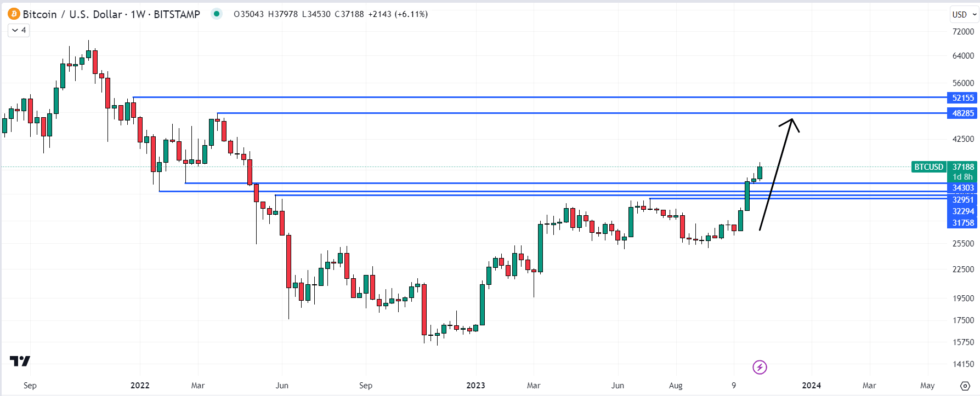Click the latest green weekly candle
980x396 pixels.
[x=760, y=171]
